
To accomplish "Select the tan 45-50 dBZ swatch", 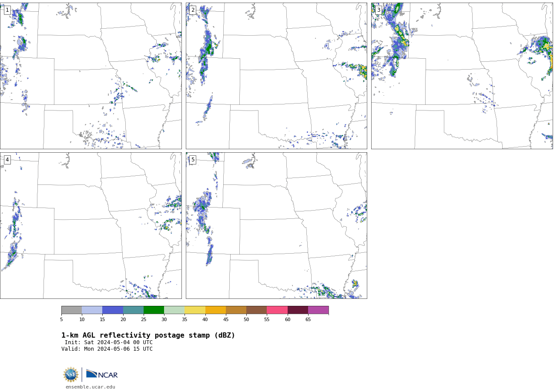I will click(x=236, y=310).
